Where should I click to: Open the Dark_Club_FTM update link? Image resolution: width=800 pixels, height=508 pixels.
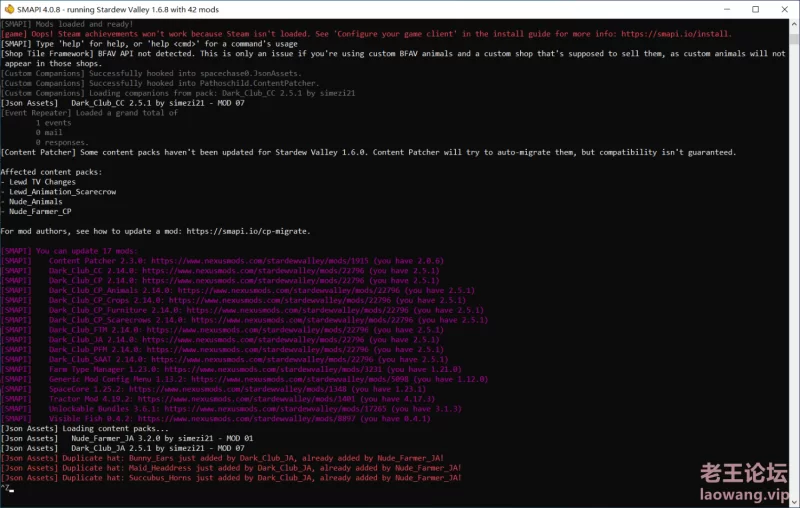coord(258,330)
